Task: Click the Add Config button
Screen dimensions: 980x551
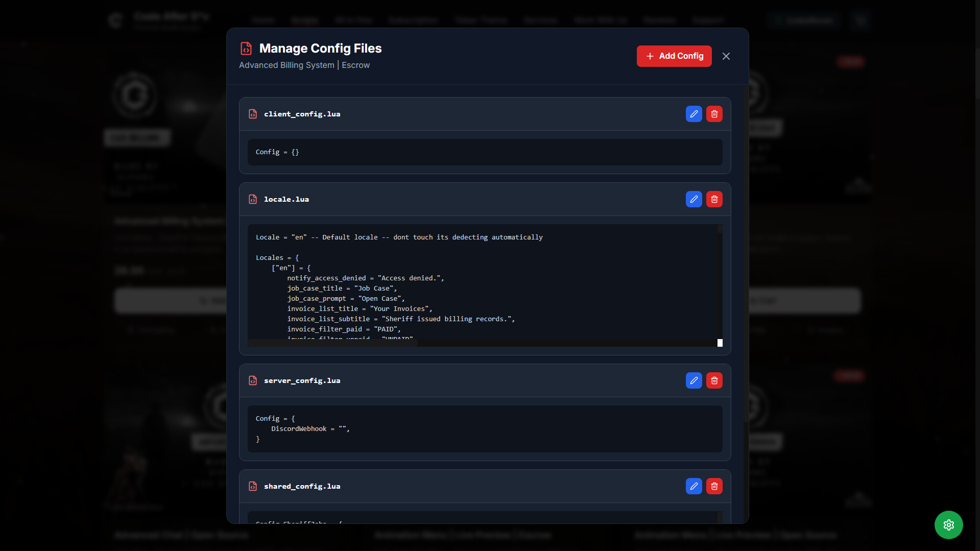Action: pyautogui.click(x=674, y=56)
